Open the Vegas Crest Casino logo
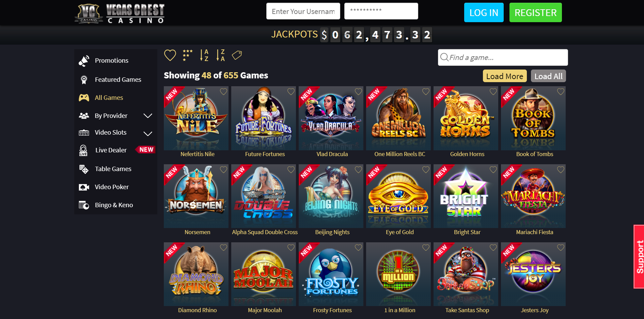 click(120, 14)
